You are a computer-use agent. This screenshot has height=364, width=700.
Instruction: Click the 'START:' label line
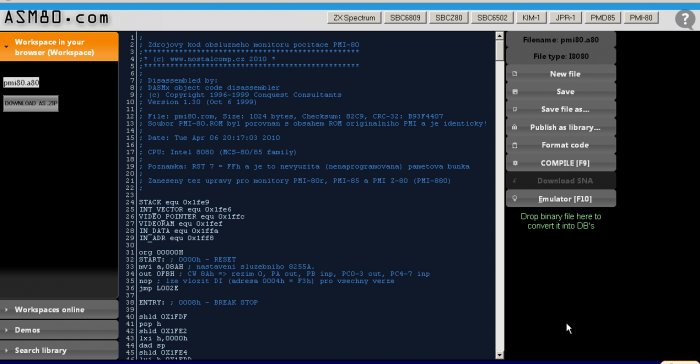(188, 259)
